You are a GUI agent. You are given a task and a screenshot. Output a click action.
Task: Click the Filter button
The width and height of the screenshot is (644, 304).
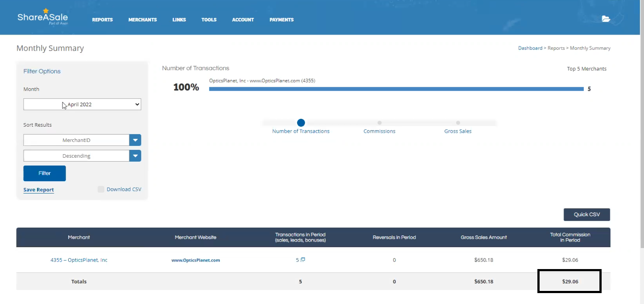pyautogui.click(x=45, y=173)
